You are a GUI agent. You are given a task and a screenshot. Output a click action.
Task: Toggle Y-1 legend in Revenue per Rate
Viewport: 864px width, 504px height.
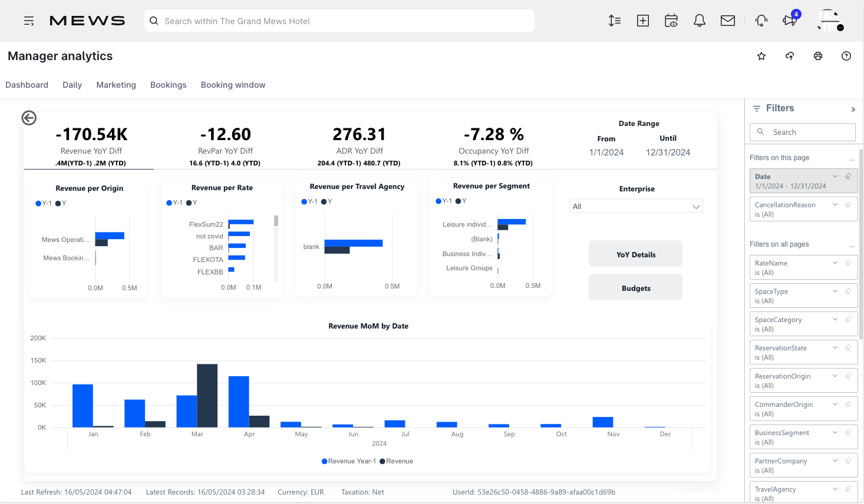174,203
